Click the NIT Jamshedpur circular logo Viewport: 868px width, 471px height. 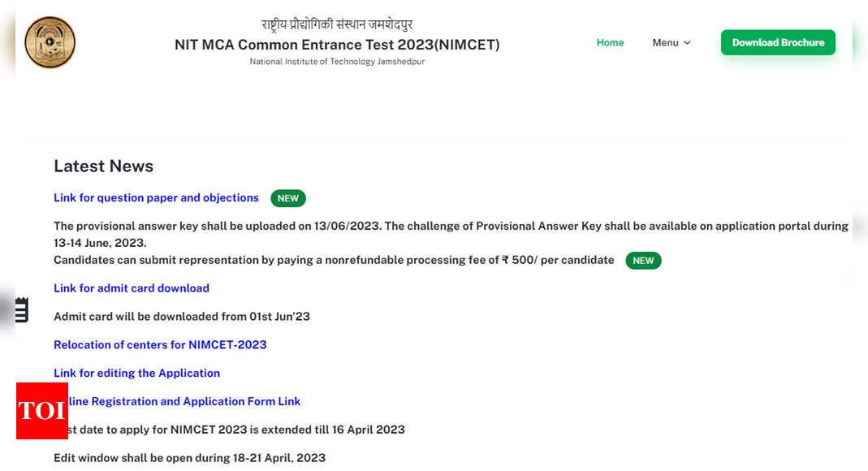(50, 42)
